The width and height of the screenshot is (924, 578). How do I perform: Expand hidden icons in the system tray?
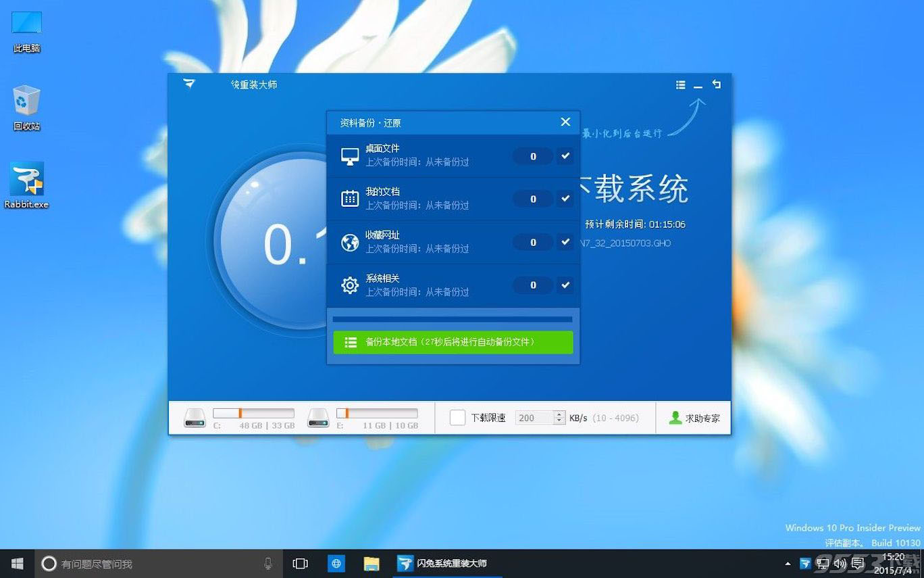point(788,563)
